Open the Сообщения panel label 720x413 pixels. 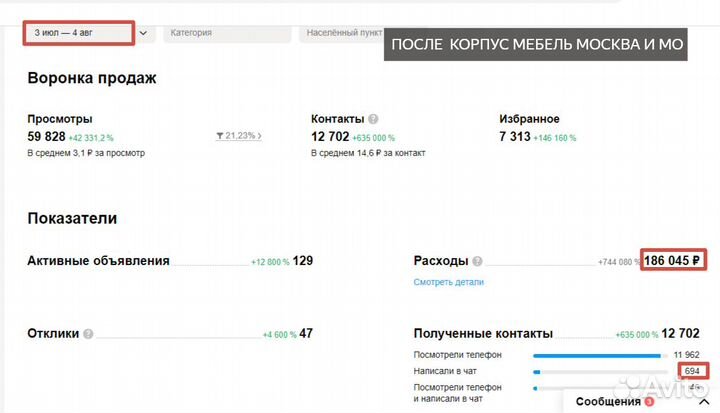(x=608, y=402)
